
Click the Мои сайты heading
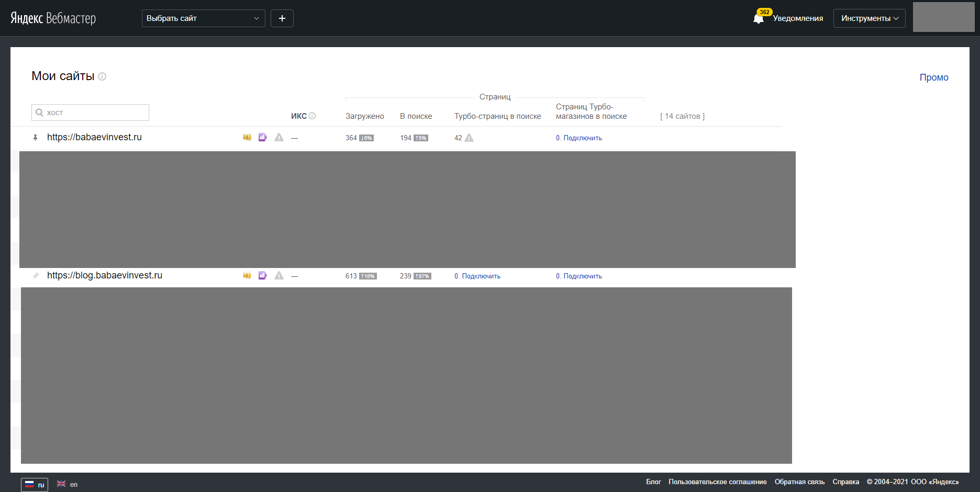pos(63,76)
